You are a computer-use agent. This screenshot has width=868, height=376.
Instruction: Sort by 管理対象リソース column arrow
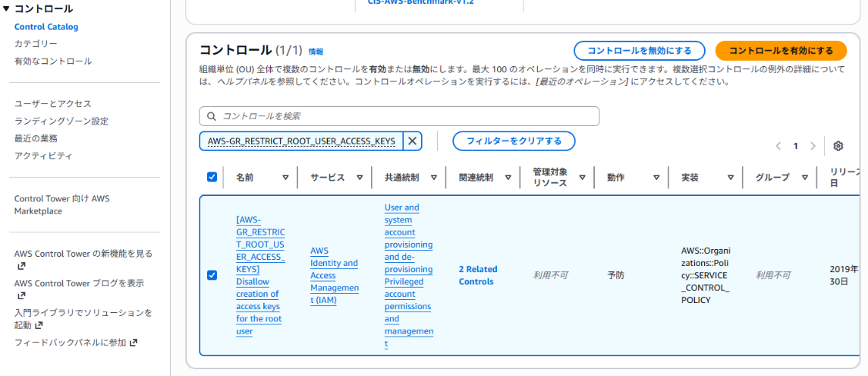click(x=583, y=178)
